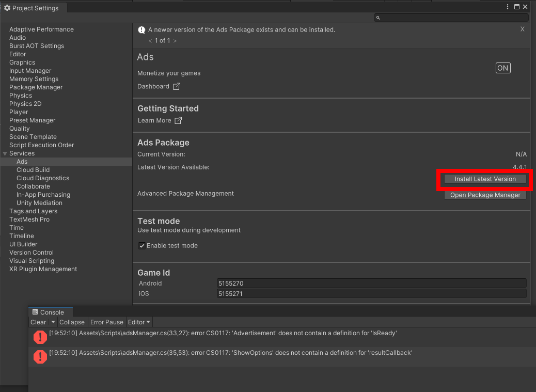Image resolution: width=536 pixels, height=392 pixels.
Task: Select Physics 2D settings
Action: coord(25,104)
